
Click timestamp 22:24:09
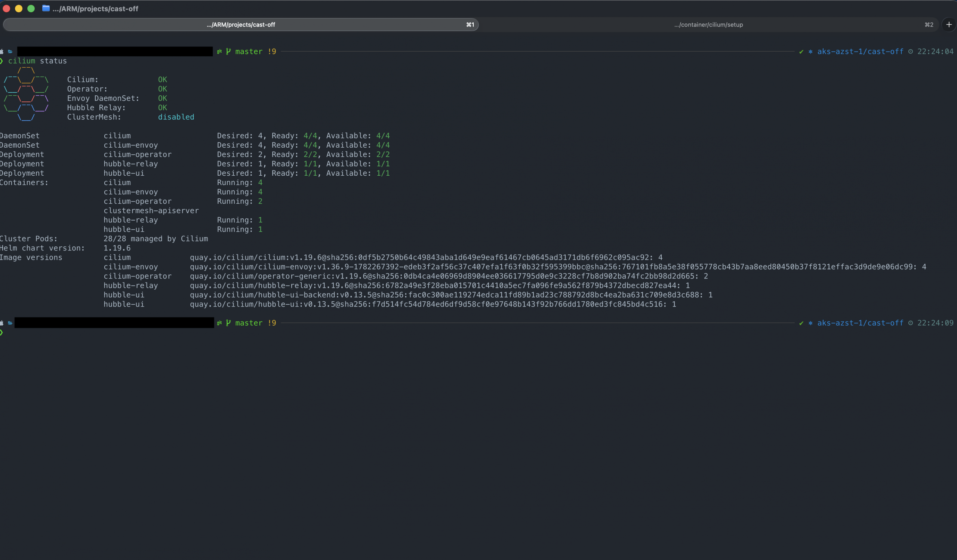coord(935,323)
